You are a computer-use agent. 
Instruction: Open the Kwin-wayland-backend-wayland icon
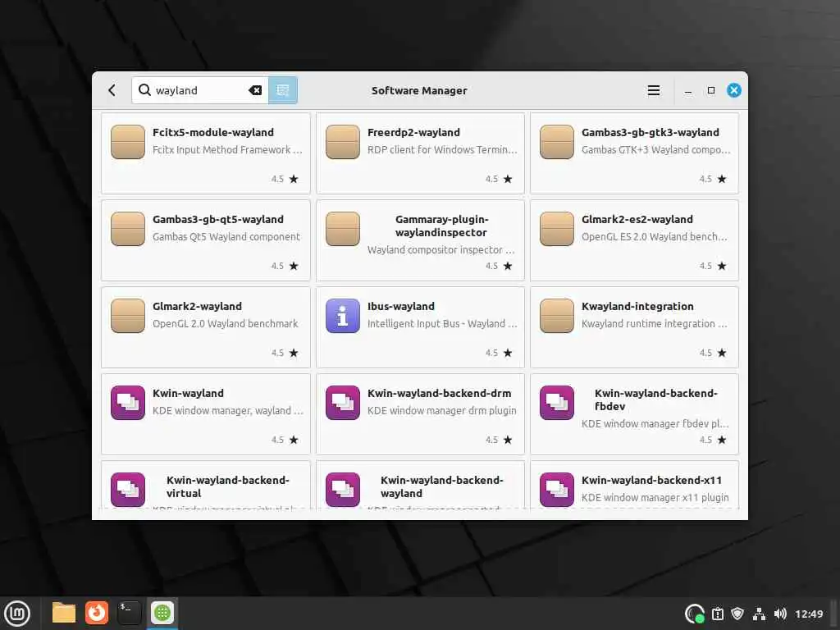tap(342, 489)
